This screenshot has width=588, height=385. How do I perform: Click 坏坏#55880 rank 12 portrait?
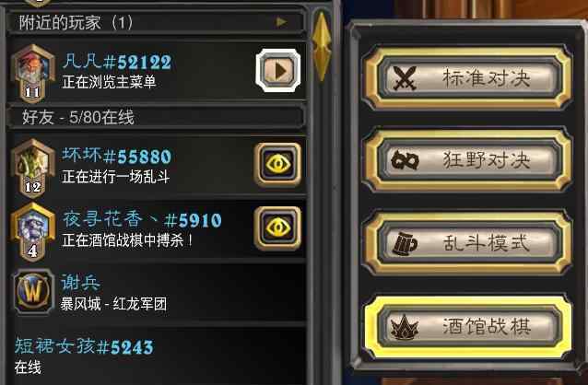pos(32,168)
